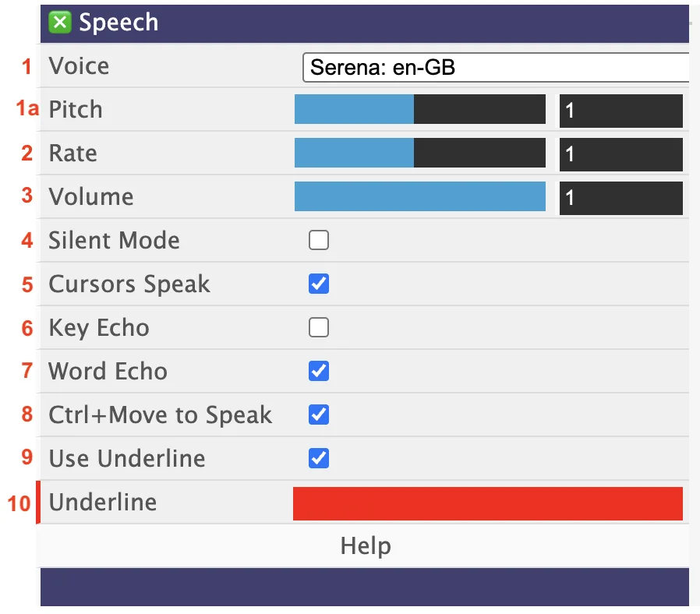Adjust the Rate slider

(419, 153)
